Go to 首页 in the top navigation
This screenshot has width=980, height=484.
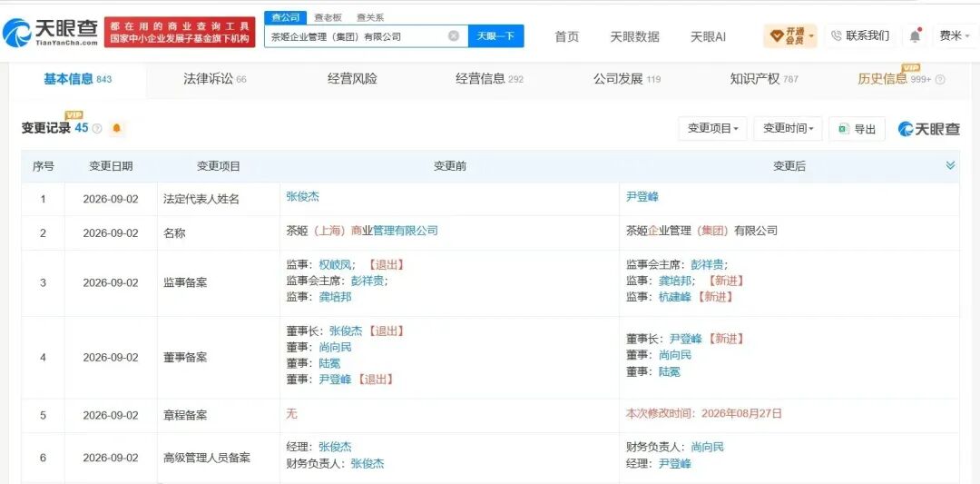coord(567,36)
